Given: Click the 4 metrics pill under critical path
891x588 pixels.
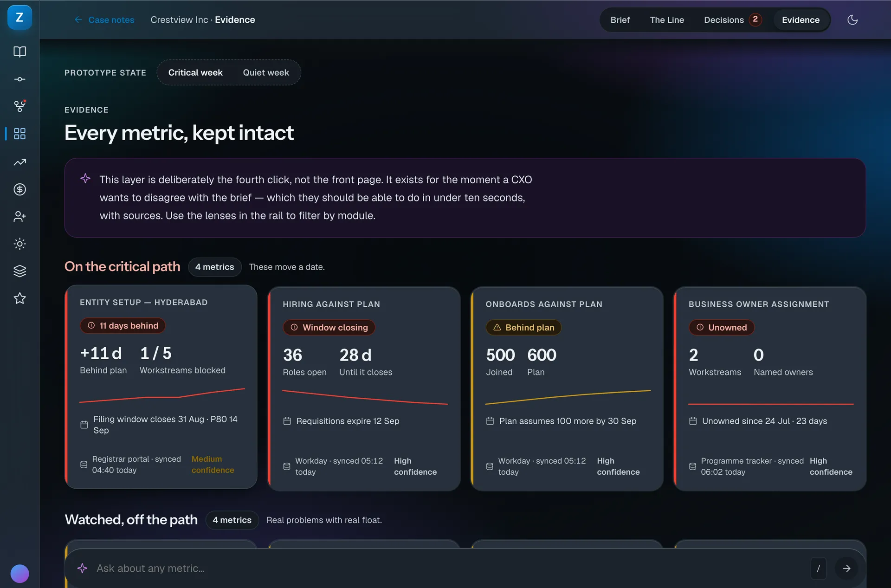Looking at the screenshot, I should click(x=215, y=267).
